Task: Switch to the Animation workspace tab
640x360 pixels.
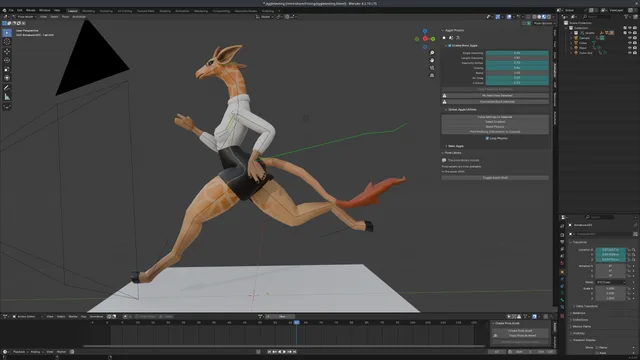Action: 182,11
